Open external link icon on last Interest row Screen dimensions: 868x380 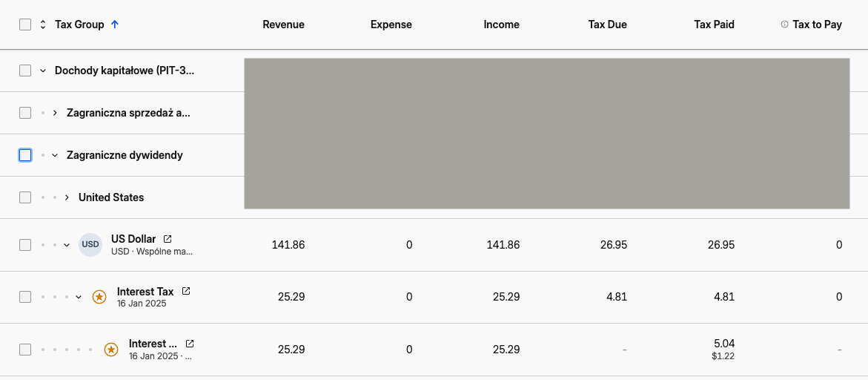(190, 344)
